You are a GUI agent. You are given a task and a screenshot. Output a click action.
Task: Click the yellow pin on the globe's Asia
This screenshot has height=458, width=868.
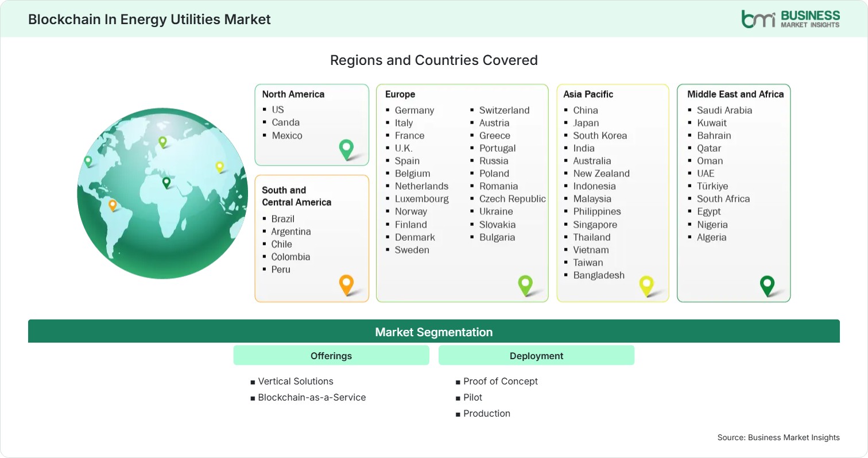click(219, 167)
